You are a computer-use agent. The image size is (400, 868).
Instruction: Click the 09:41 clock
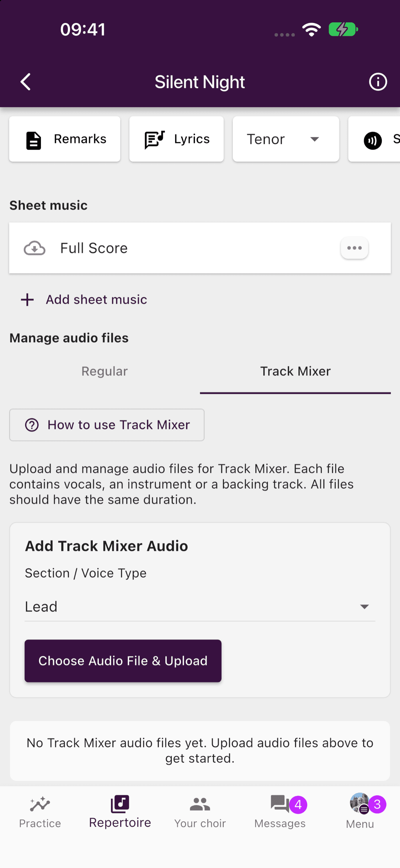click(83, 29)
